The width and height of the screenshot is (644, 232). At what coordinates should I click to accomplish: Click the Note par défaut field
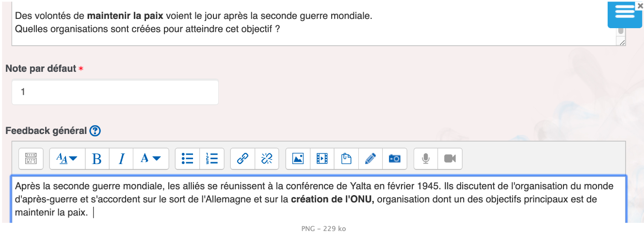115,92
